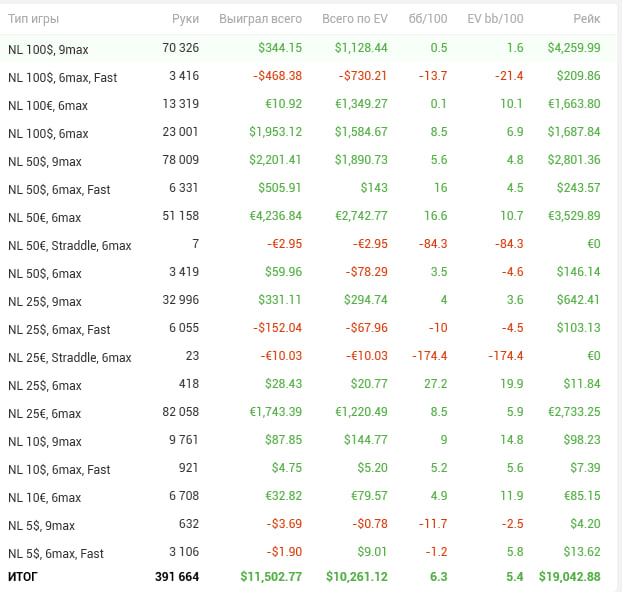This screenshot has height=592, width=622.
Task: Click bb/100 value '-84.3' in Straddle row
Action: (x=433, y=244)
